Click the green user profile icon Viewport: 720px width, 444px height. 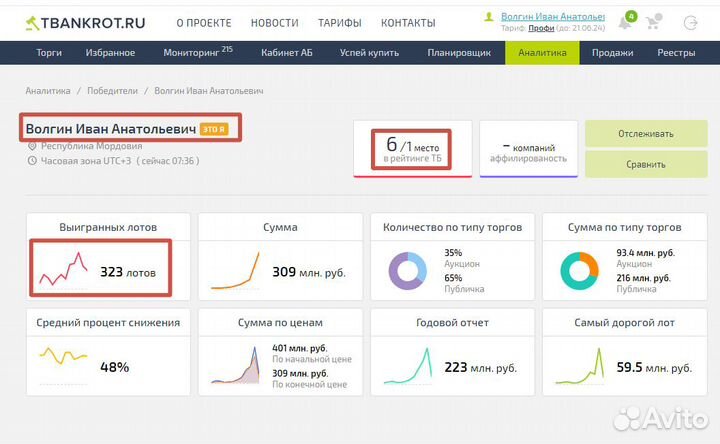click(489, 17)
